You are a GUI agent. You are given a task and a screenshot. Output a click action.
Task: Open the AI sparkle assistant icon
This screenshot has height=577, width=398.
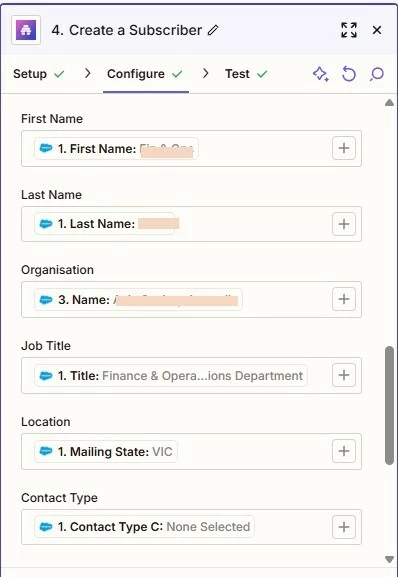[x=321, y=74]
